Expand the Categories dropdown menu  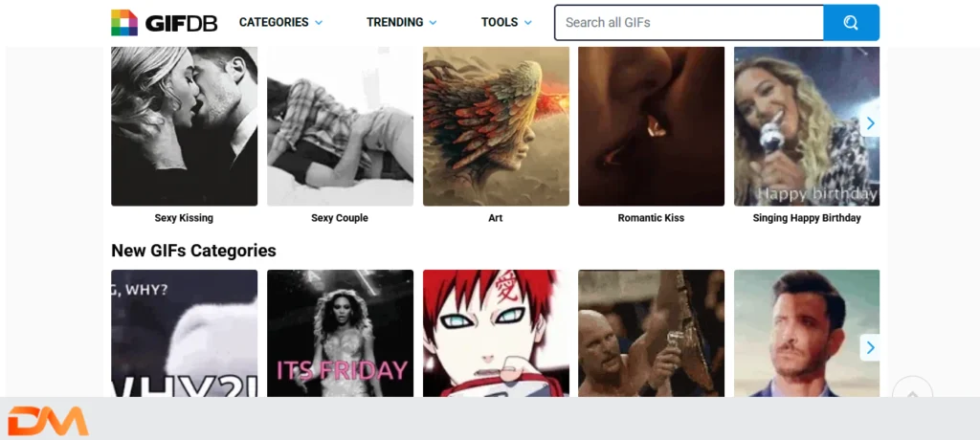click(x=280, y=22)
